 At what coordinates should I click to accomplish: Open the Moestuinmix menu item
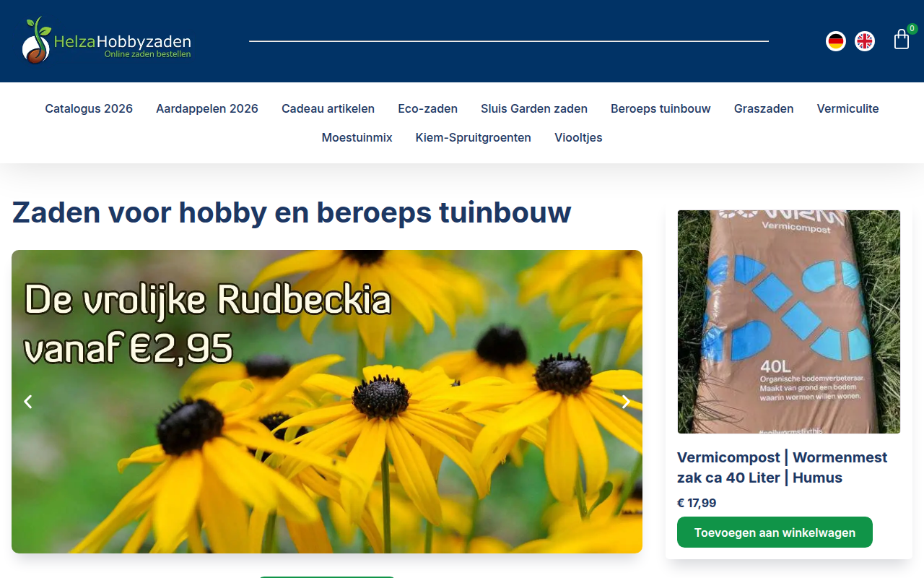point(357,137)
